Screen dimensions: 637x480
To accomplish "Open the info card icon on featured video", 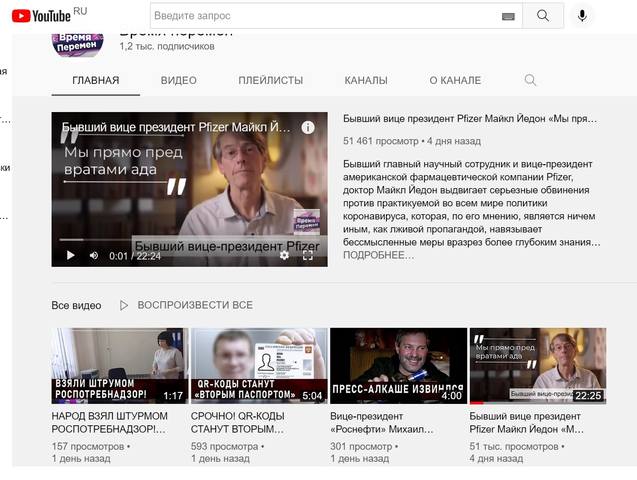I will [308, 128].
